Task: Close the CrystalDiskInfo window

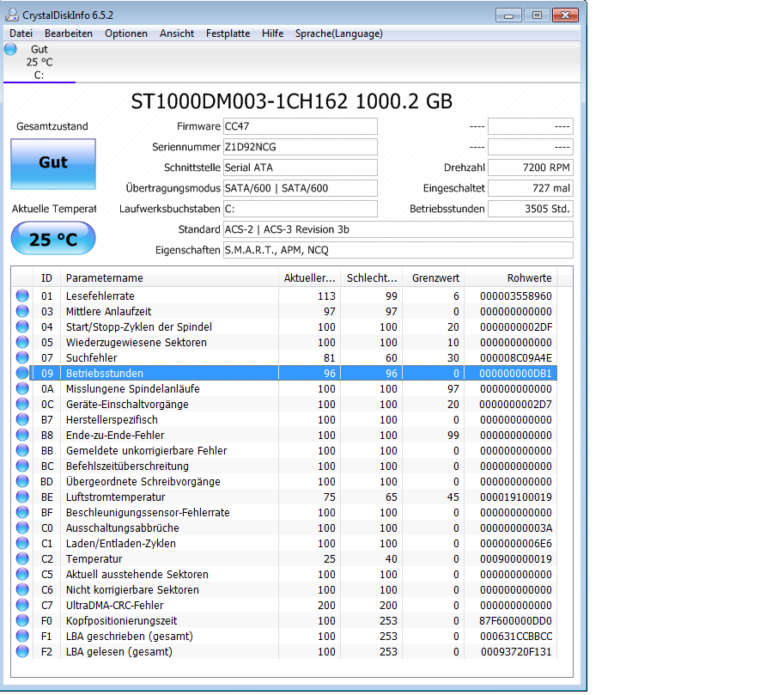Action: (x=566, y=15)
